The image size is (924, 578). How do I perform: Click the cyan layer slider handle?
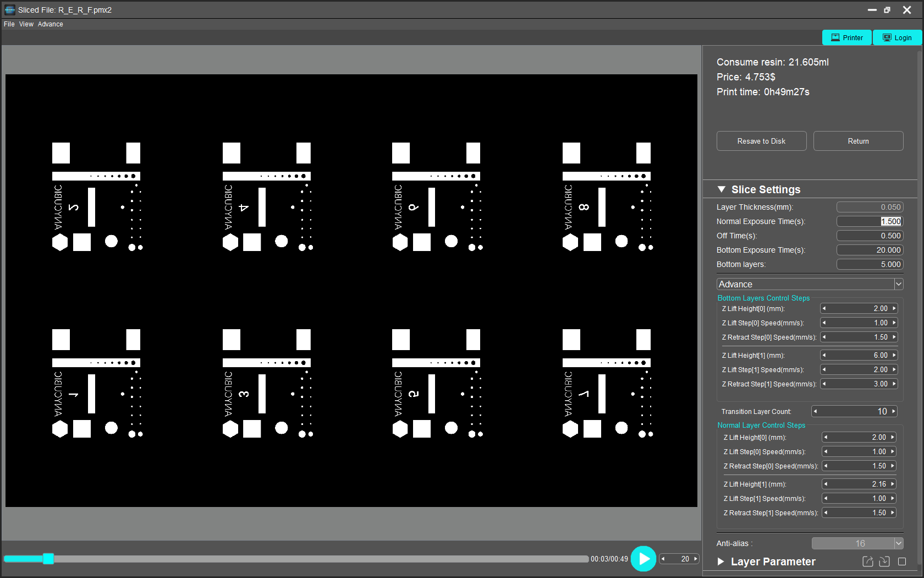[x=48, y=559]
